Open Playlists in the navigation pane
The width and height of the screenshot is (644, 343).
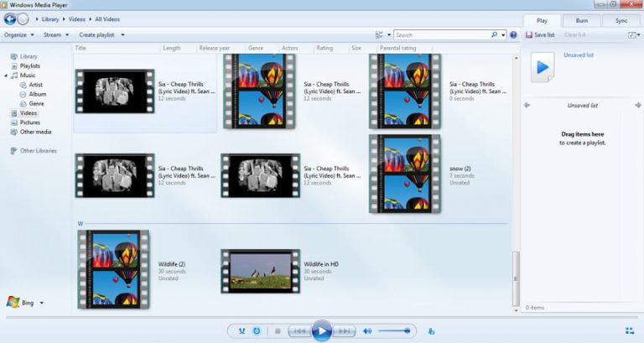(30, 65)
